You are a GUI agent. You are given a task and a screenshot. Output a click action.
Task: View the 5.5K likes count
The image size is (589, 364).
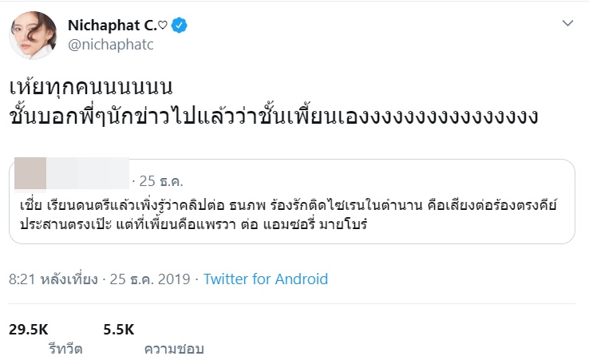119,328
